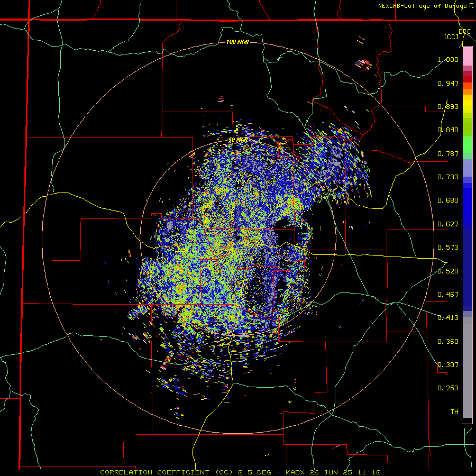Click the 0.467 legend value
Image resolution: width=476 pixels, height=476 pixels.
click(x=448, y=295)
